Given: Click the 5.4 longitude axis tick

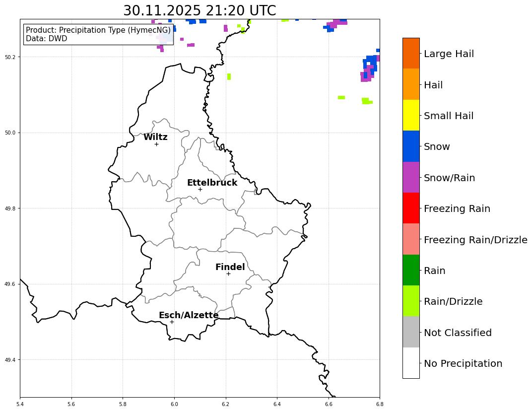Looking at the screenshot, I should point(20,404).
